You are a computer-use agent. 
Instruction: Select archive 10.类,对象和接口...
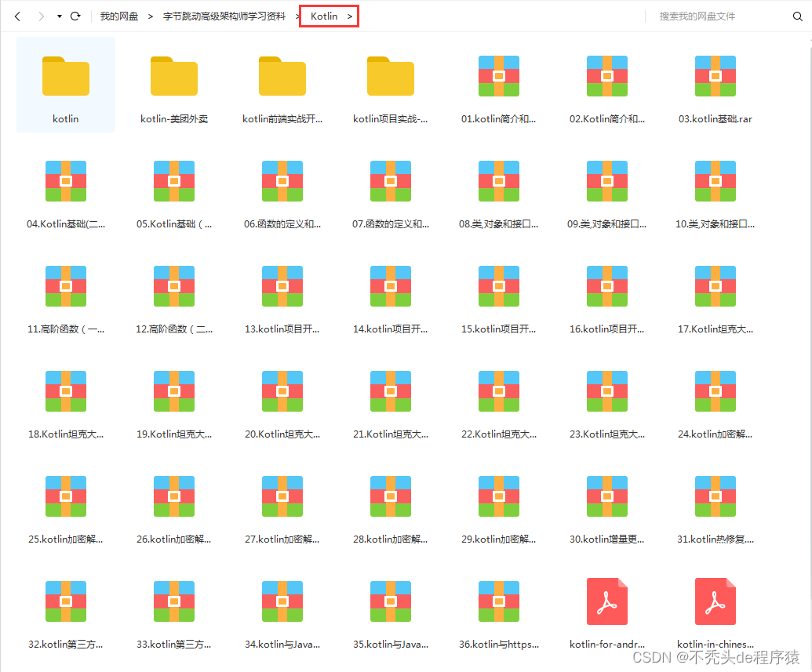716,181
